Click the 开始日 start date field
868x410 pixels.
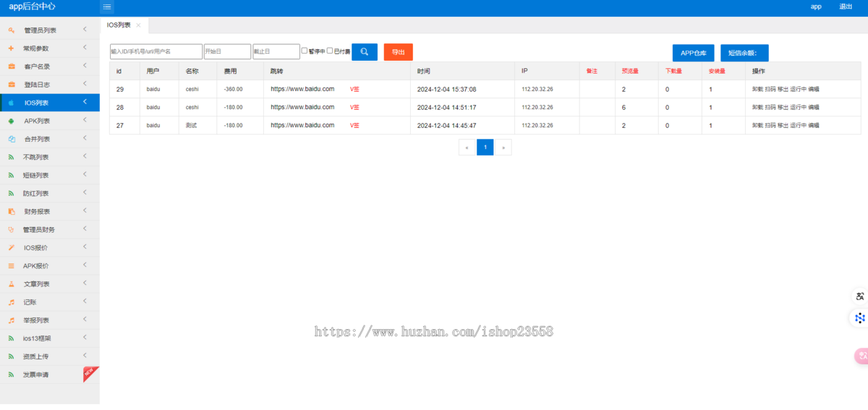[227, 52]
